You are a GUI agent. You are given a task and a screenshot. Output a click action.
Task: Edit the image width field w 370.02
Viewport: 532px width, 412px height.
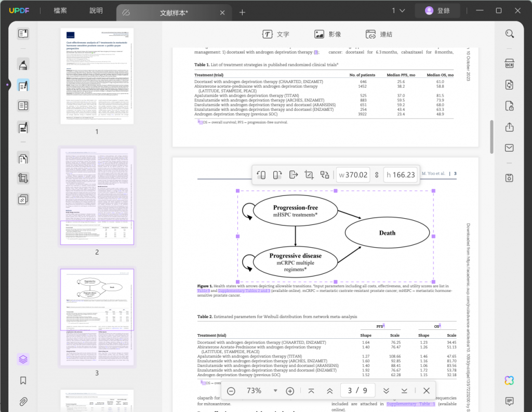[x=353, y=175]
